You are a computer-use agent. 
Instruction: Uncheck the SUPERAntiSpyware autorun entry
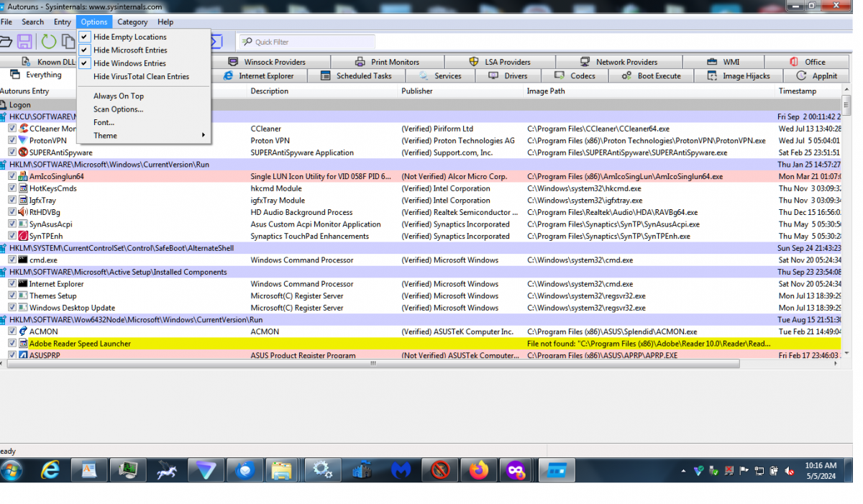pos(12,152)
